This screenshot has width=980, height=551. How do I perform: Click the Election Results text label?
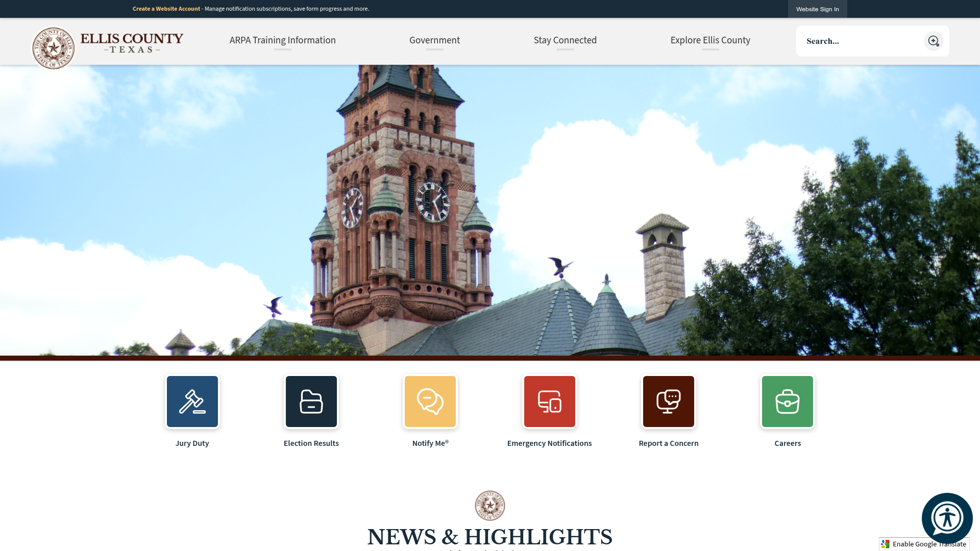click(x=311, y=443)
